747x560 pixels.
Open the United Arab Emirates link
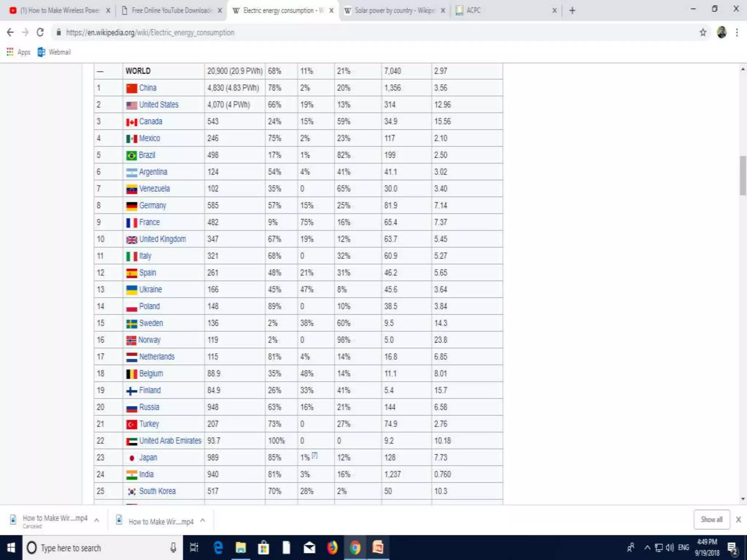pos(170,441)
